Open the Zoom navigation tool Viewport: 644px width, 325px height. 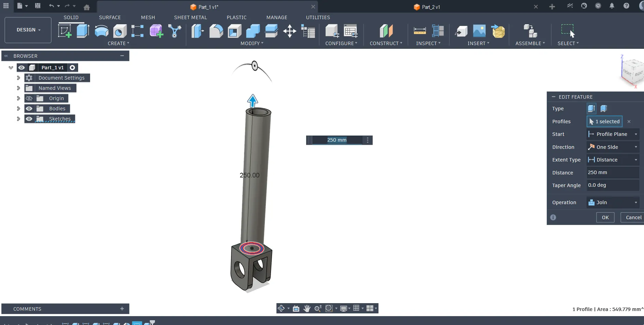pos(318,309)
